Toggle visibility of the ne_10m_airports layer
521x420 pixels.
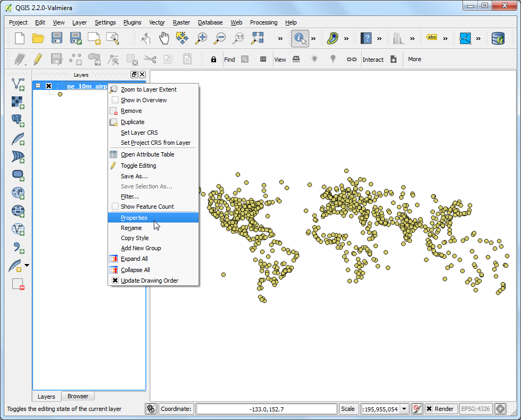click(48, 86)
